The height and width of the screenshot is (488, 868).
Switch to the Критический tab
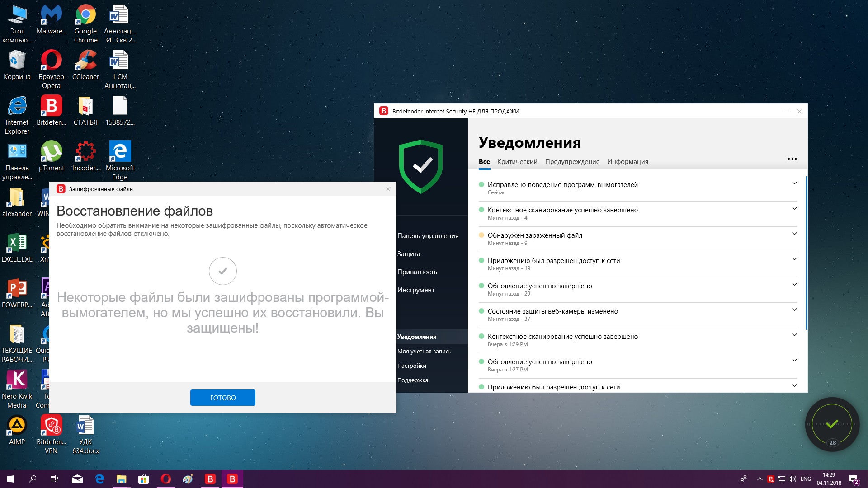[x=517, y=162]
